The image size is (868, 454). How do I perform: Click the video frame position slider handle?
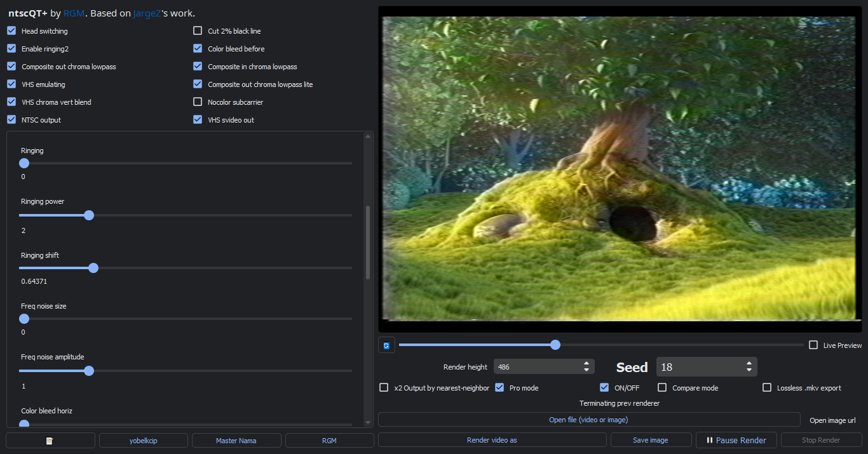555,345
